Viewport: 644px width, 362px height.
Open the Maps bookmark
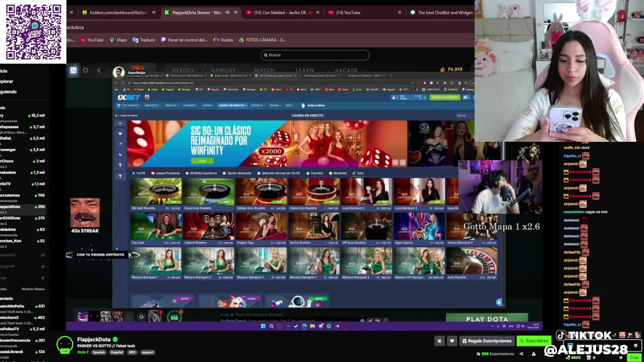coord(118,40)
